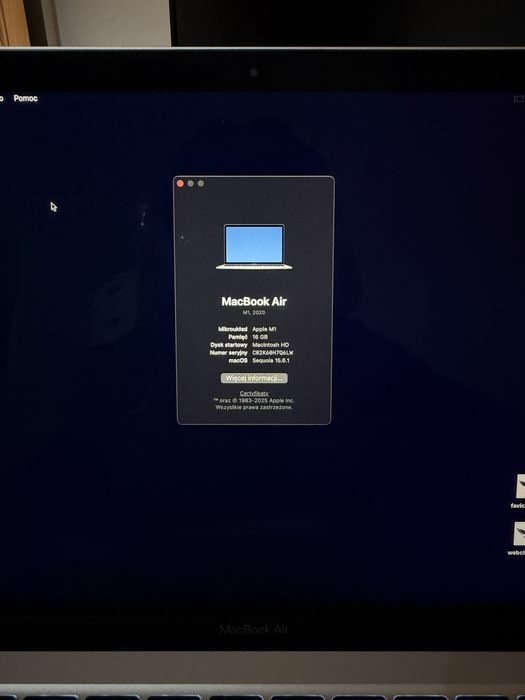
Task: Click the 'Wszystkie prawa zastrzeżone.' text
Action: pos(254,407)
